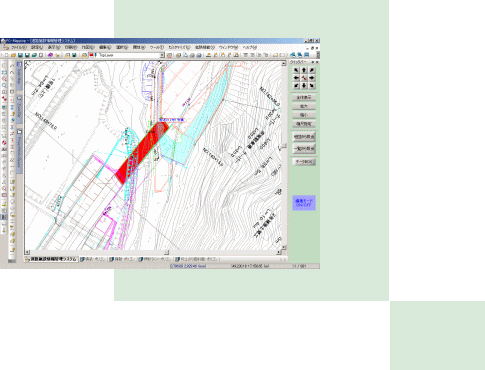Viewport: 485px width, 370px height.
Task: Open the ヘルプ (Help) menu
Action: (x=249, y=48)
